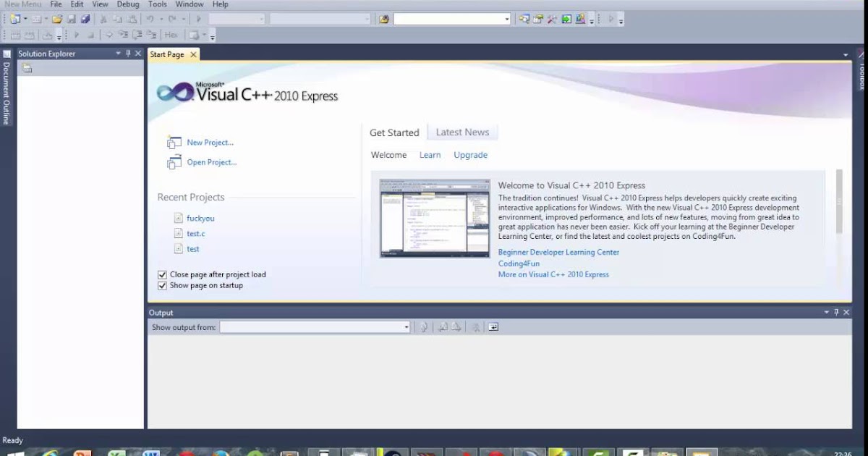This screenshot has width=868, height=456.
Task: Open the Edit menu
Action: click(77, 4)
